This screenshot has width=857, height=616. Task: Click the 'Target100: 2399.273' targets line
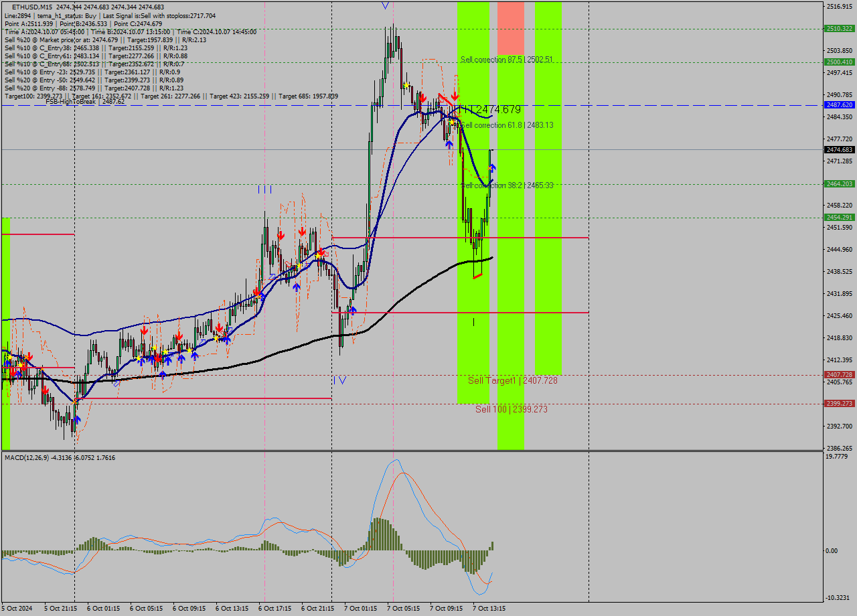click(x=171, y=96)
